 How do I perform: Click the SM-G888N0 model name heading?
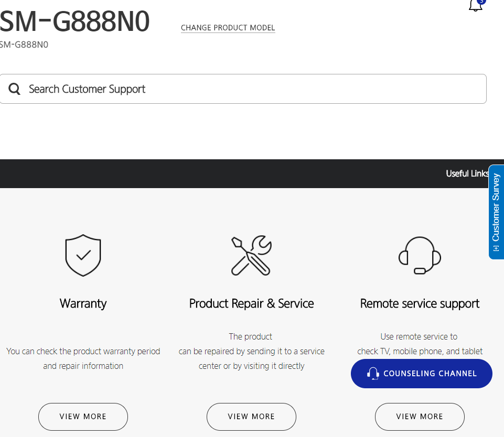(x=74, y=21)
